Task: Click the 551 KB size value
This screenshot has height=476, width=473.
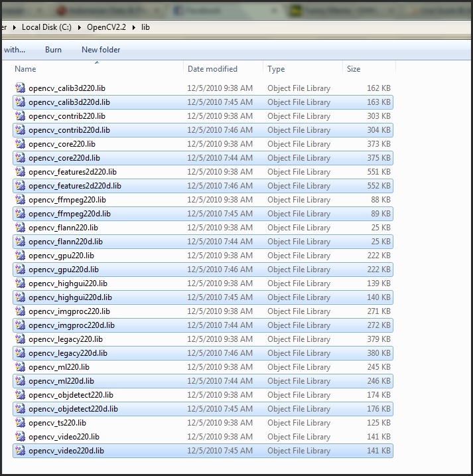Action: pos(379,172)
